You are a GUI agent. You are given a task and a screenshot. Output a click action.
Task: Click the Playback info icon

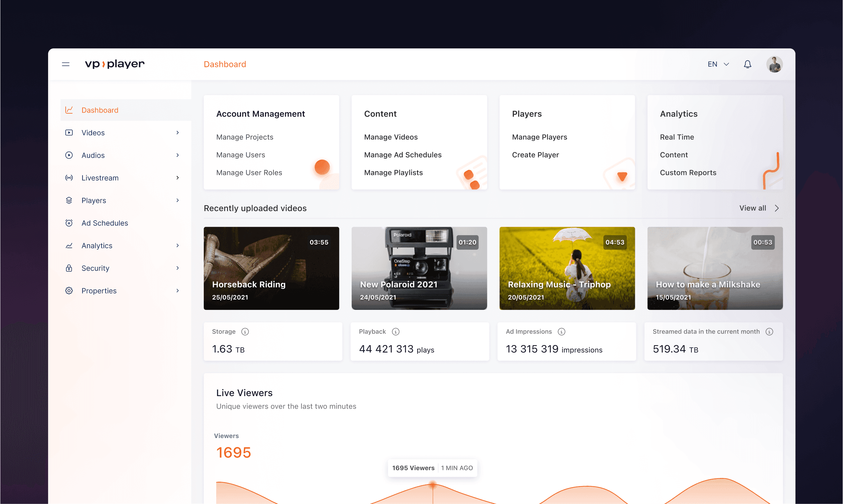click(x=396, y=331)
